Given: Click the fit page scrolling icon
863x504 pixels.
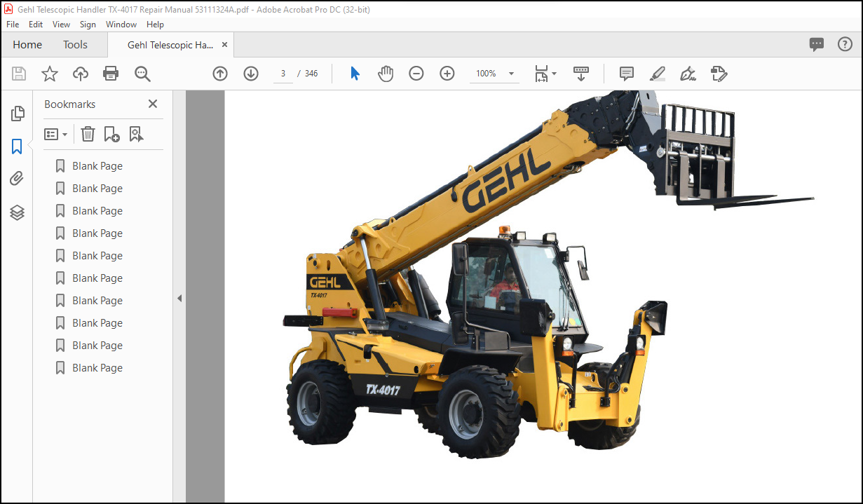Looking at the screenshot, I should [541, 74].
